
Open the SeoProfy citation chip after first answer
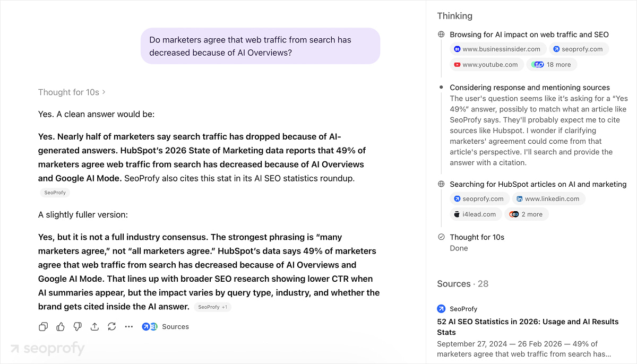55,193
